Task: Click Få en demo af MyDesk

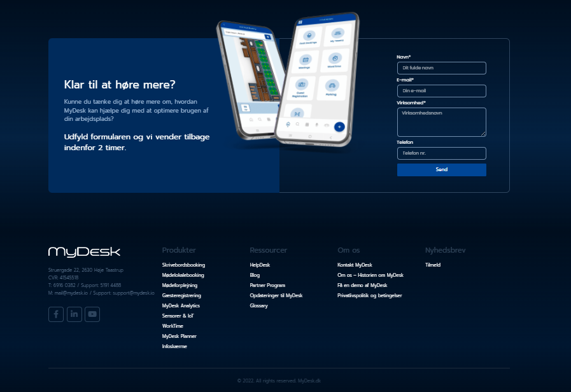Action: 362,285
